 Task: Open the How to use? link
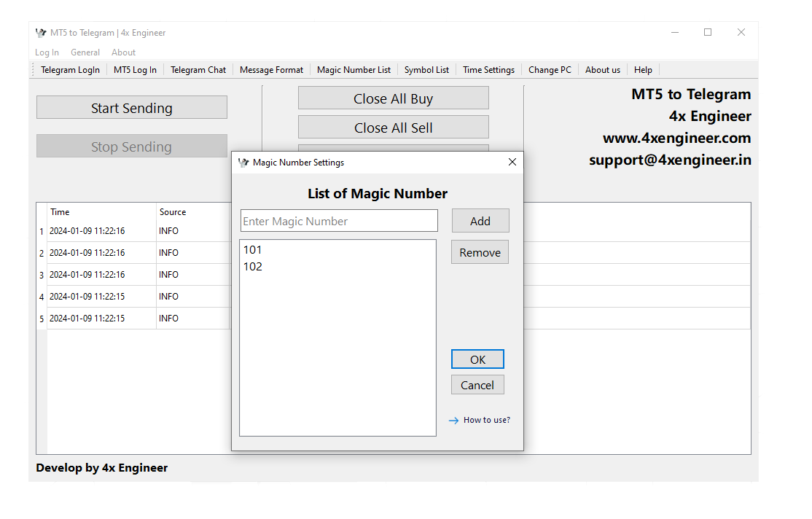point(487,420)
